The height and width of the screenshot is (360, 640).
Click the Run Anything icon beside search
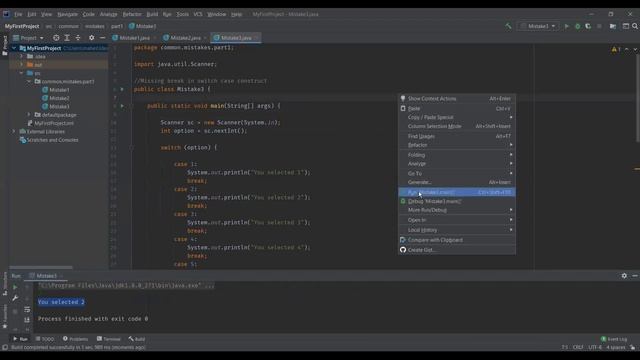click(625, 26)
